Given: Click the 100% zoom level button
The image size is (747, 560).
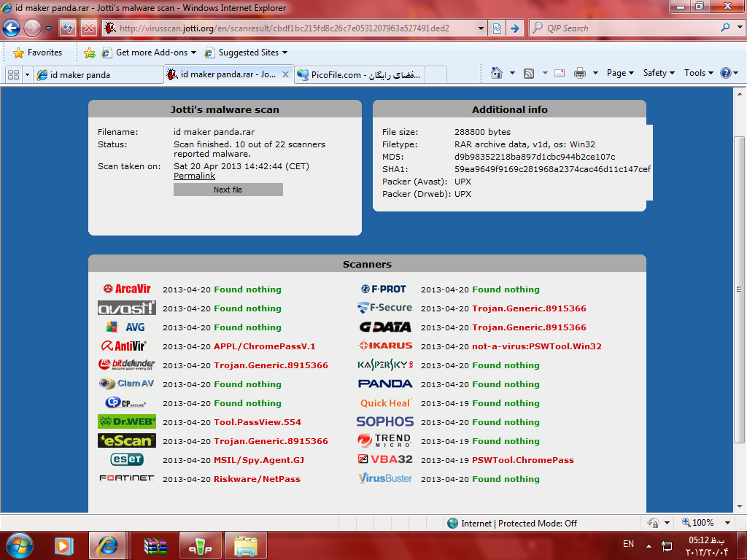Looking at the screenshot, I should coord(698,523).
